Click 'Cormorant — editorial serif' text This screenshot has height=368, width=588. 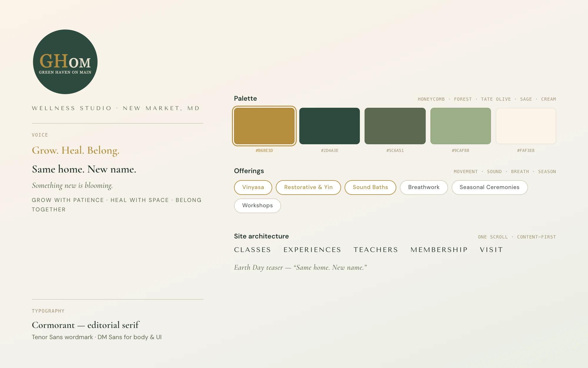coord(86,325)
